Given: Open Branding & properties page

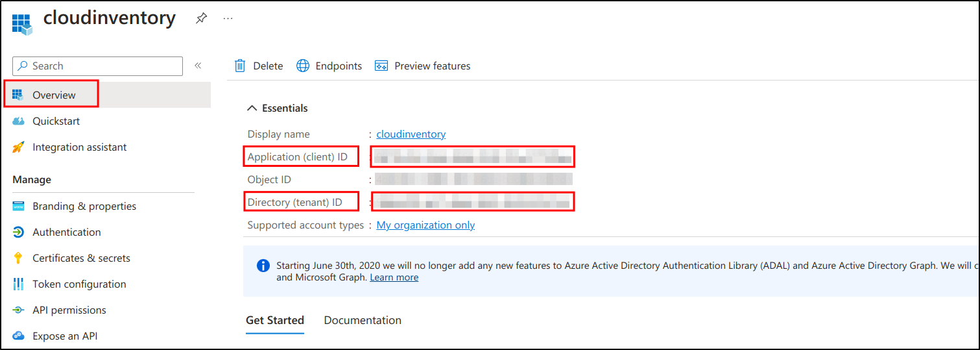Looking at the screenshot, I should (84, 206).
